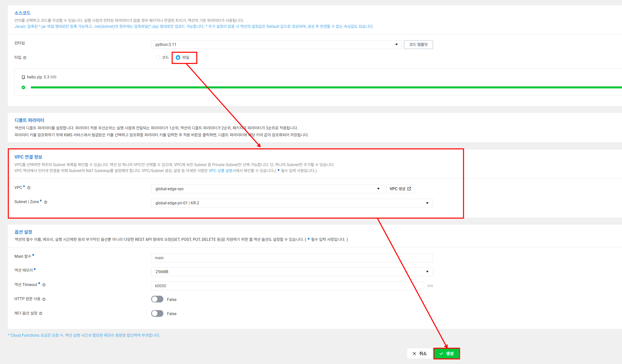Click help icon next to 액션 Timeout

pos(44,285)
